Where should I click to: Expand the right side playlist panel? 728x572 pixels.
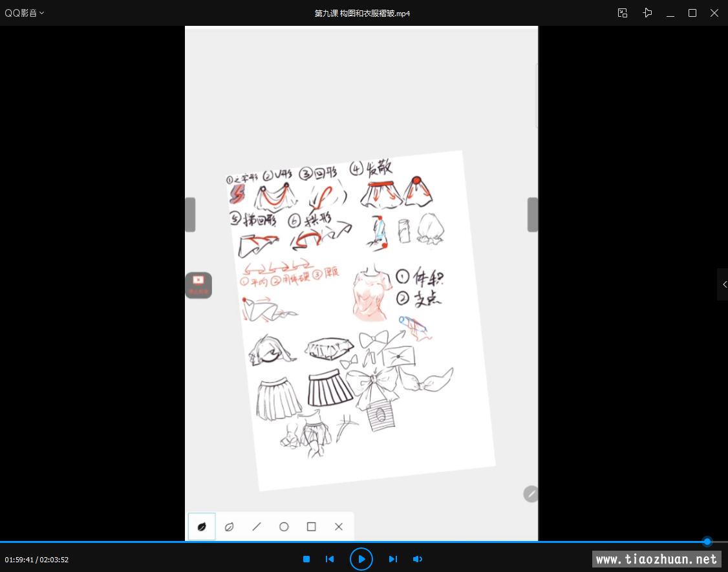pos(723,284)
